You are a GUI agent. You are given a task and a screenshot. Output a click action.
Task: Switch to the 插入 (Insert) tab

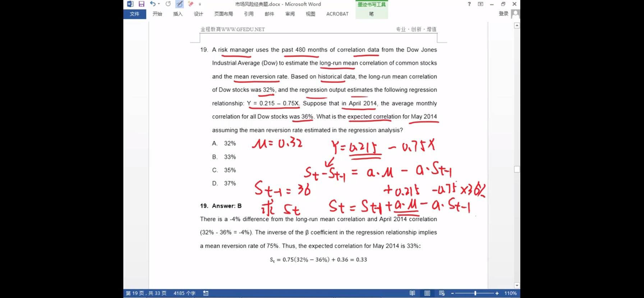pyautogui.click(x=178, y=14)
